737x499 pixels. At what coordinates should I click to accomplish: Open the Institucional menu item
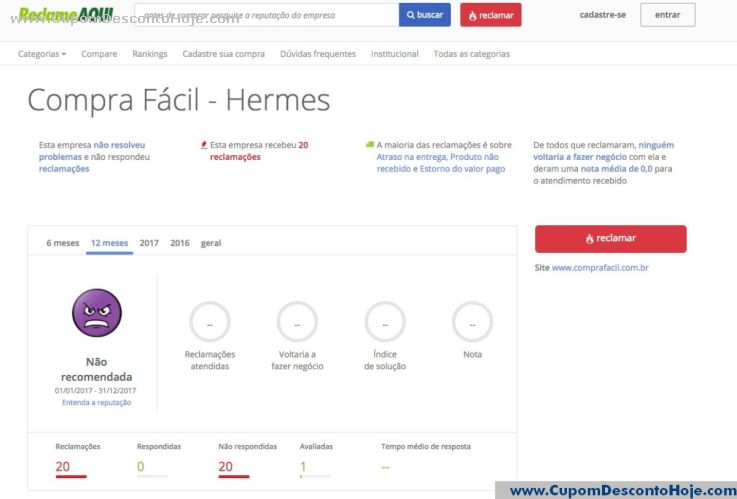pos(395,54)
